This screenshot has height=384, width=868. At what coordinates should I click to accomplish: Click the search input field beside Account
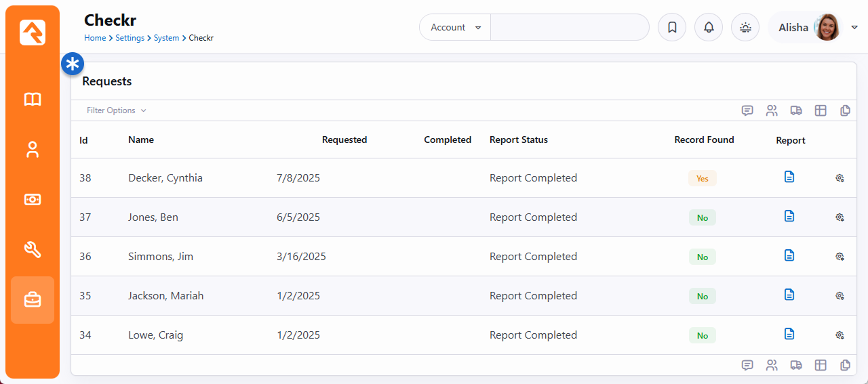[570, 28]
